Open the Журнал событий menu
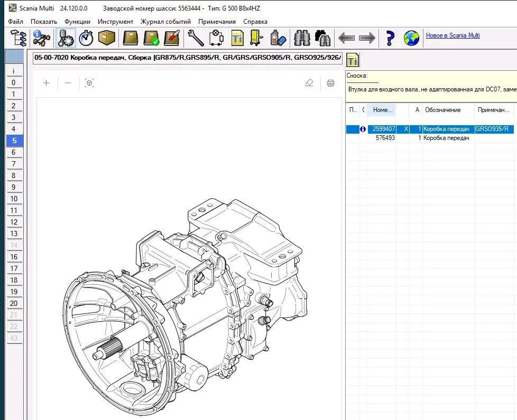517x420 pixels. pos(165,22)
